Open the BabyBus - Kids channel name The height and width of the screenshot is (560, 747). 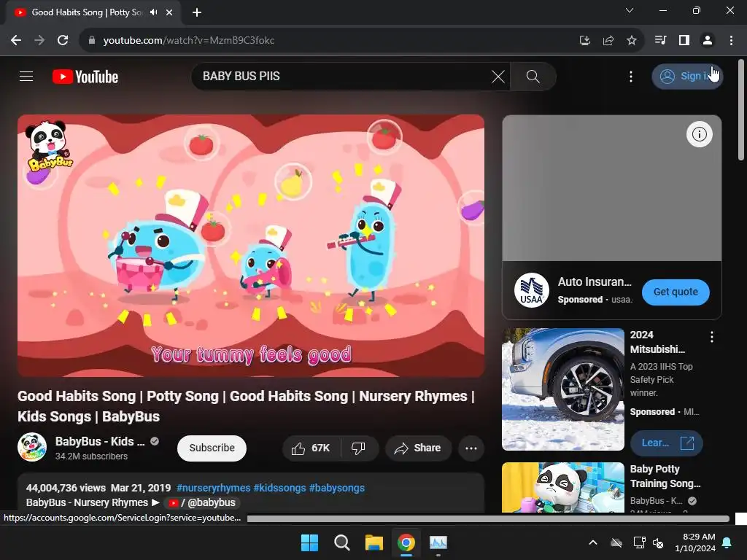[x=99, y=441]
